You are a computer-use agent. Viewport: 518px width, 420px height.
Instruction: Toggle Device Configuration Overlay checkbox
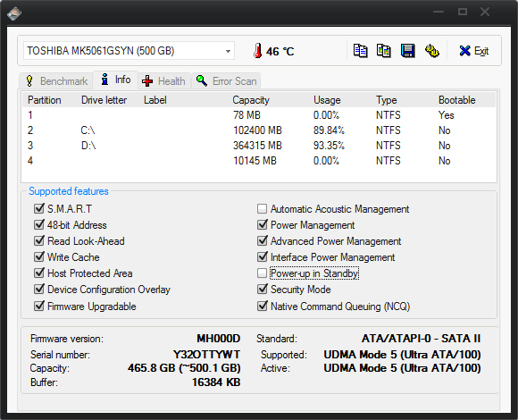pyautogui.click(x=39, y=290)
